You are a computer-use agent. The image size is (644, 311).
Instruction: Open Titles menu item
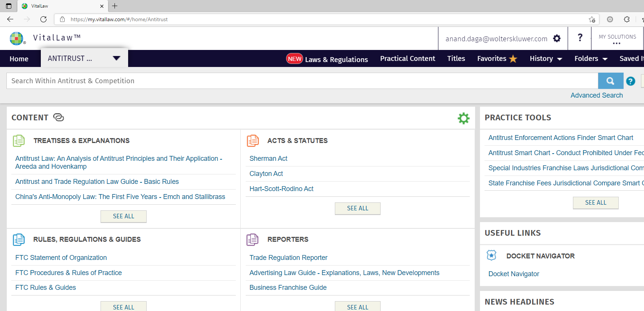click(x=456, y=59)
